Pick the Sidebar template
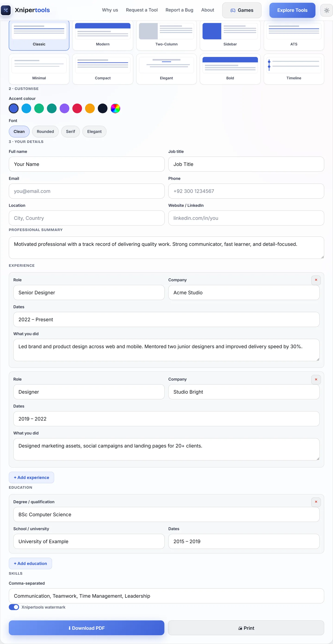This screenshot has width=333, height=644. coord(230,35)
